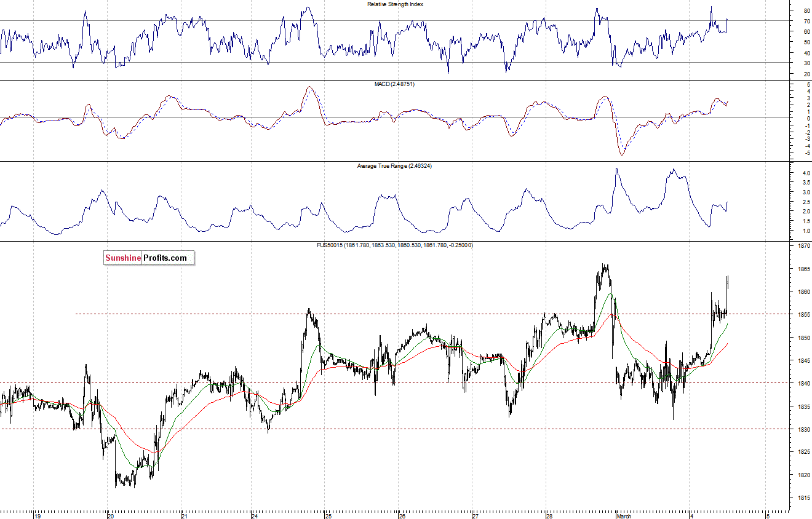Click the 30 label on RSI axis
The width and height of the screenshot is (812, 519).
tap(806, 63)
